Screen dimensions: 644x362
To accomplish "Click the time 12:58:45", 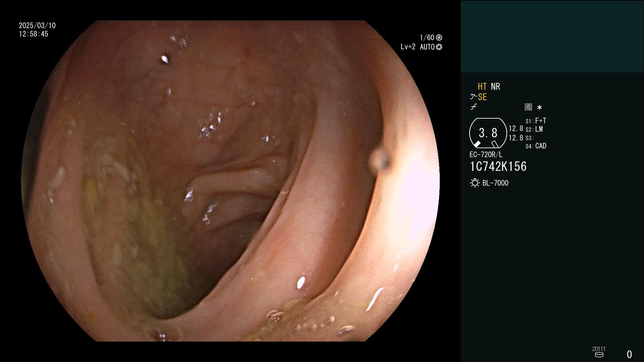I will [x=34, y=34].
